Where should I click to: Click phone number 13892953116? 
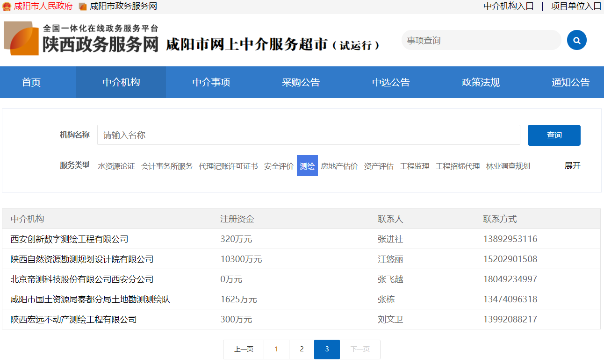(510, 239)
